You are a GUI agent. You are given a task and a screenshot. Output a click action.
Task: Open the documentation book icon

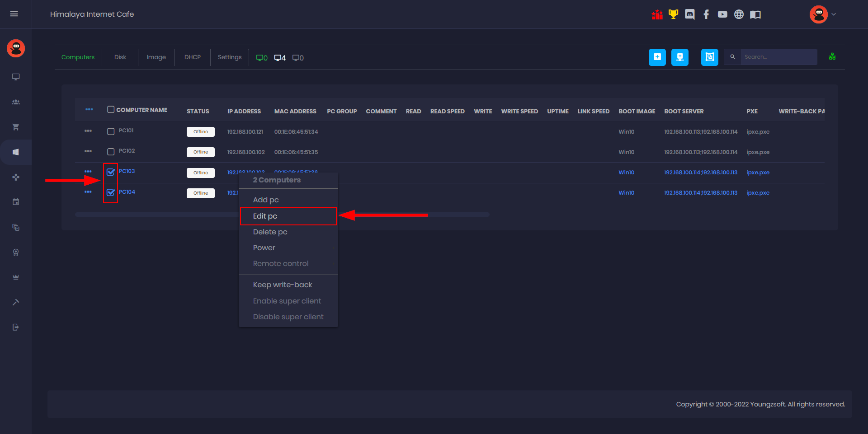pos(755,14)
